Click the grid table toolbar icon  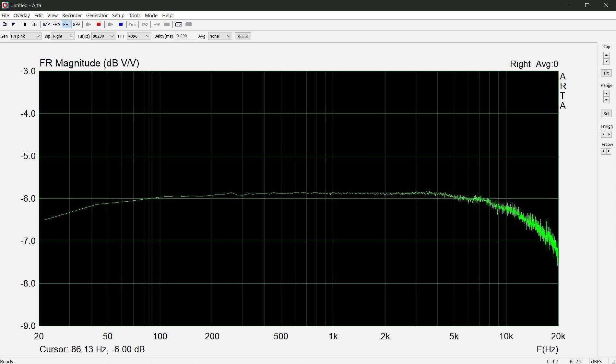(x=34, y=24)
